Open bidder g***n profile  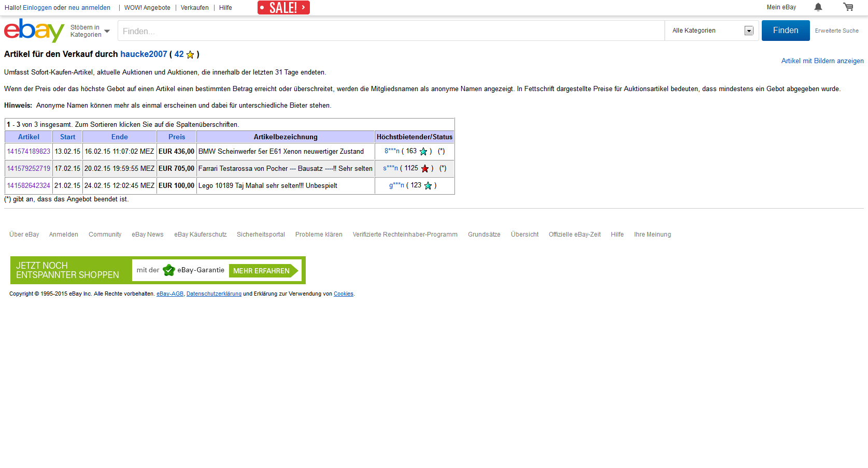pos(396,185)
